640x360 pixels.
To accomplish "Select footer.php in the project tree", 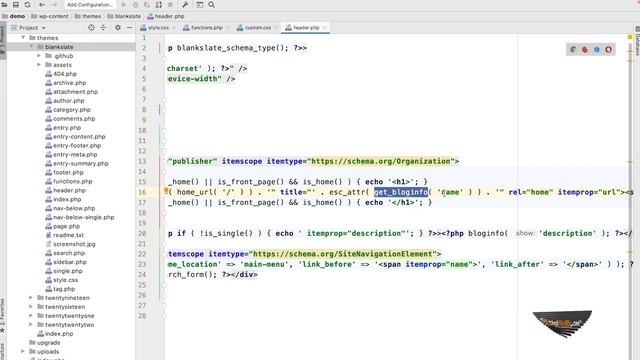I will [64, 172].
